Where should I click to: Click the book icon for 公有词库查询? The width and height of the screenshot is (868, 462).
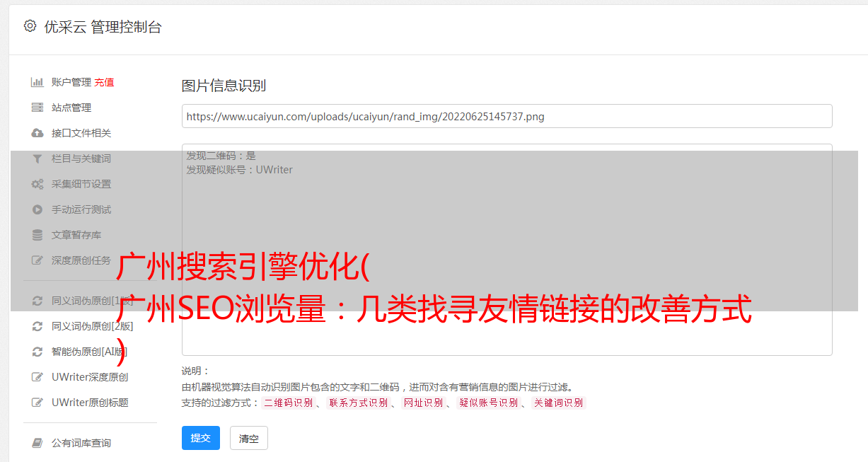(x=37, y=443)
